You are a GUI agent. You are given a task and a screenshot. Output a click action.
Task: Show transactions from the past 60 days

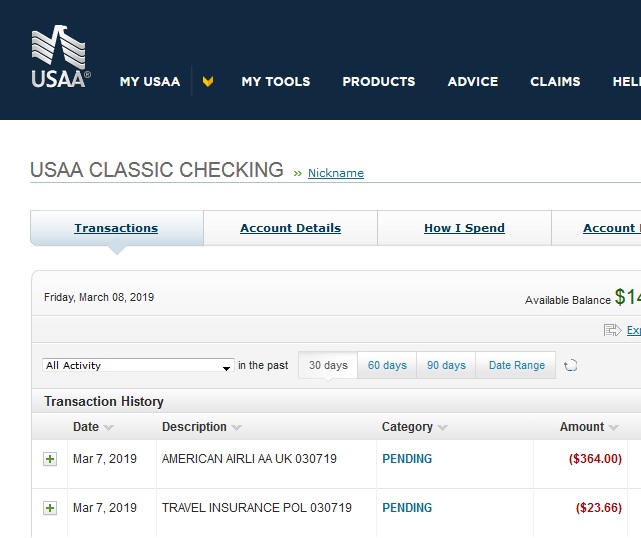[x=387, y=366]
